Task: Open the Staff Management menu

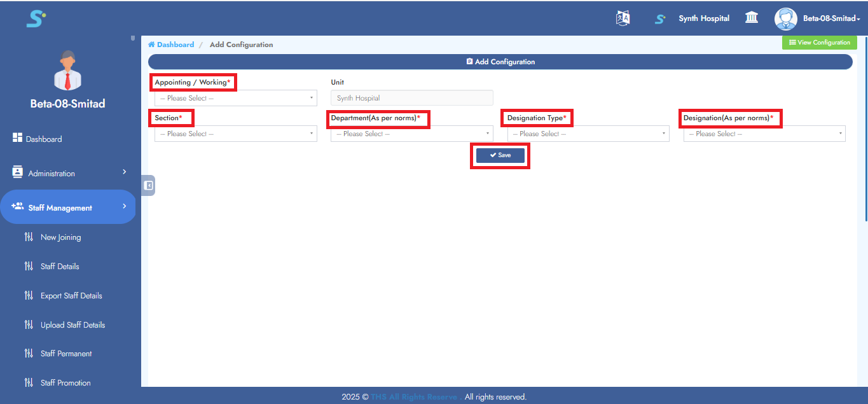Action: (61, 207)
